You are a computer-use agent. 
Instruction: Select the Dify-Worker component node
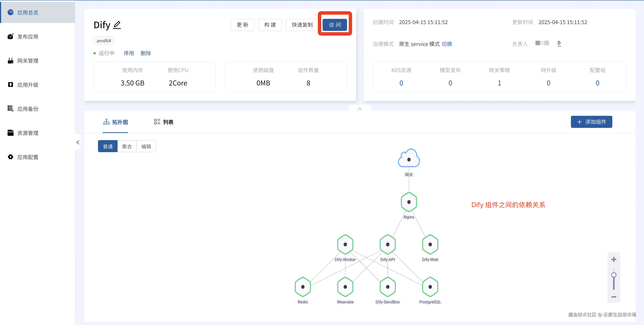345,244
